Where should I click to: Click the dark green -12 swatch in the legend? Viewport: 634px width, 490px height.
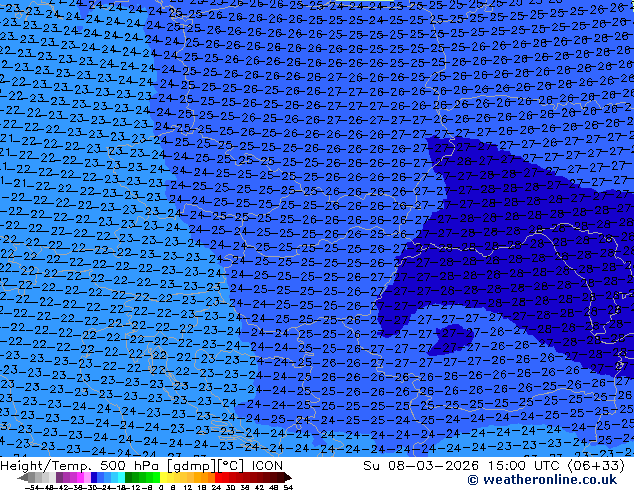(129, 477)
